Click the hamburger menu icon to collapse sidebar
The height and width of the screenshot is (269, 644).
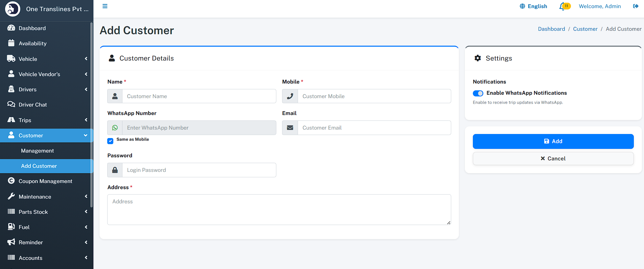(x=105, y=6)
